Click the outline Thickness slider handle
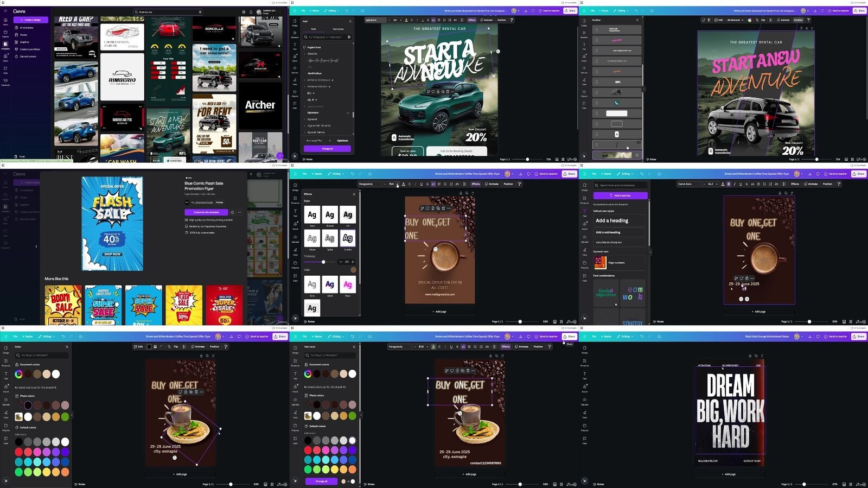Screen dimensions: 868x488 (323, 262)
